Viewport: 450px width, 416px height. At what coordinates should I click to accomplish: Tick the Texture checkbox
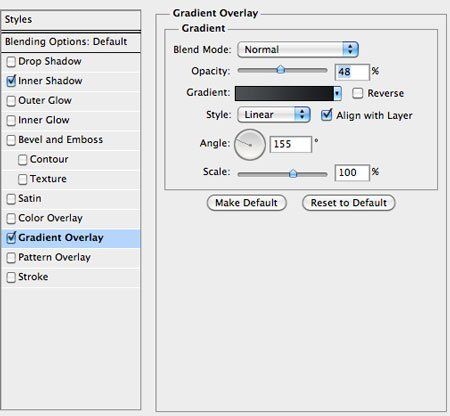(x=23, y=179)
